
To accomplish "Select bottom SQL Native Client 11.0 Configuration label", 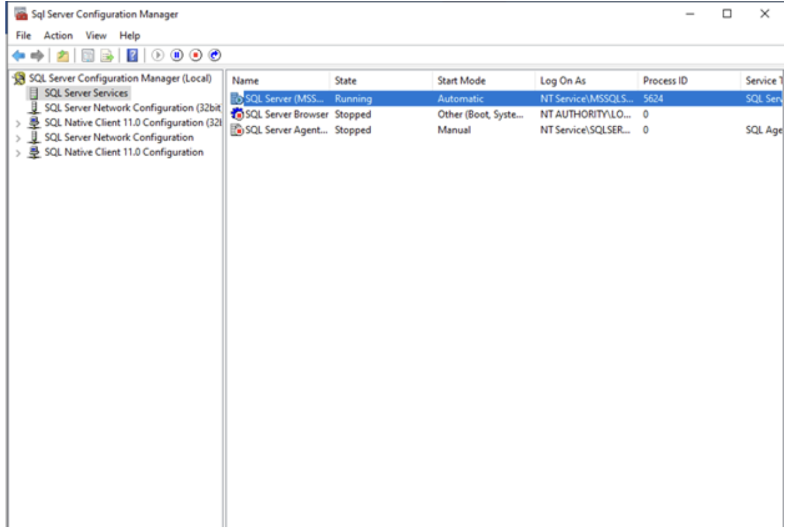I will (x=124, y=152).
